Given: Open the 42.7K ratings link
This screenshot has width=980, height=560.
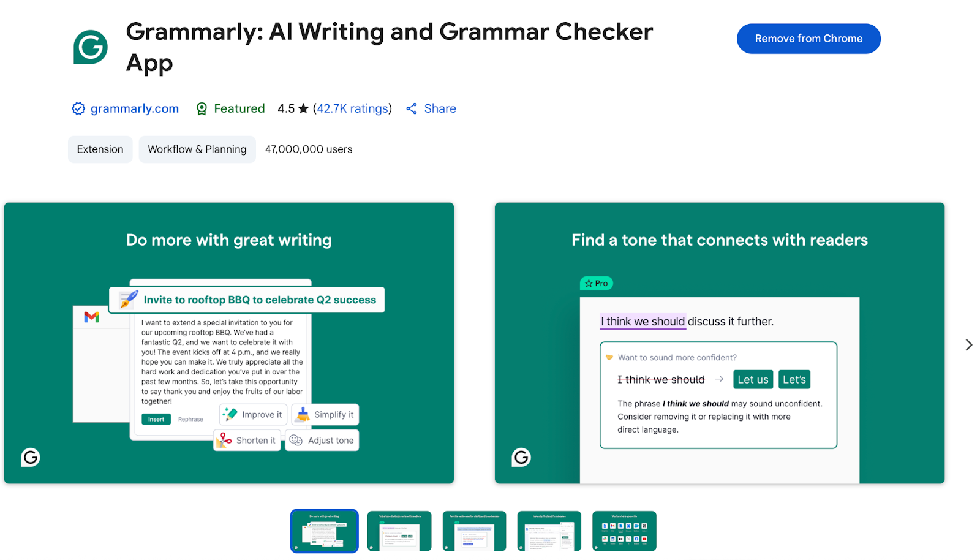Looking at the screenshot, I should [352, 108].
